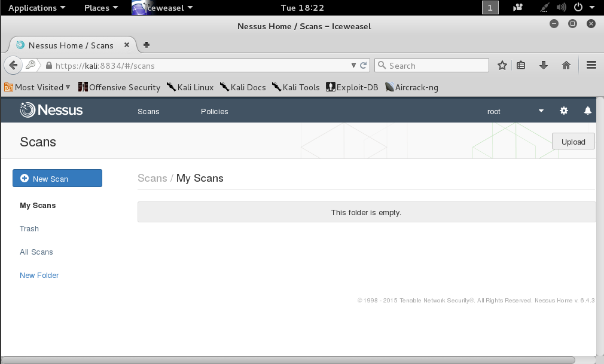
Task: Open Kali Linux bookmark
Action: click(x=190, y=87)
